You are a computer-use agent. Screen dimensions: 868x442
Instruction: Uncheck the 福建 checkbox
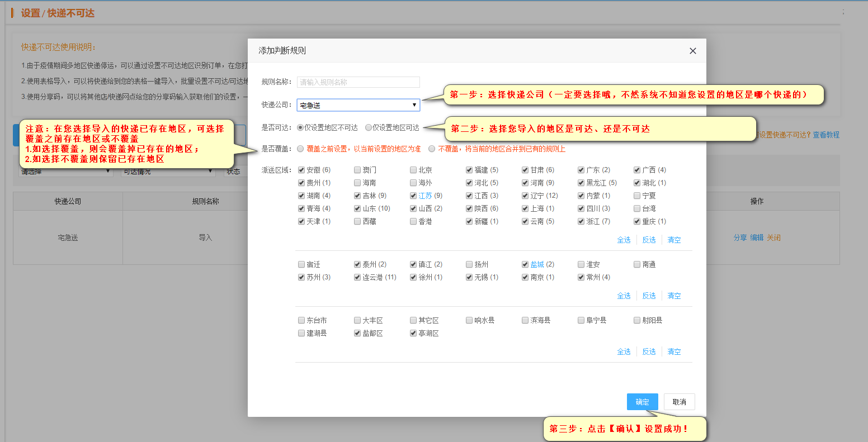(469, 170)
